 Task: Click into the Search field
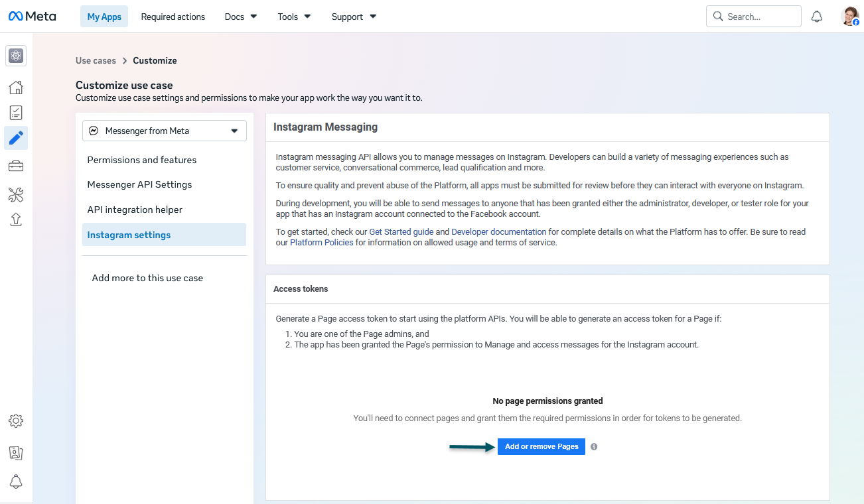tap(754, 17)
